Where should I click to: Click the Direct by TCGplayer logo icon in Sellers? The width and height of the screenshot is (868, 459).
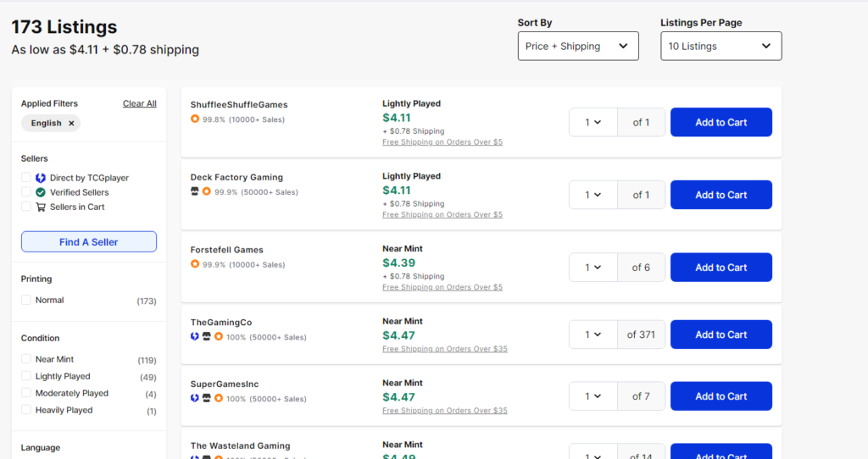41,178
